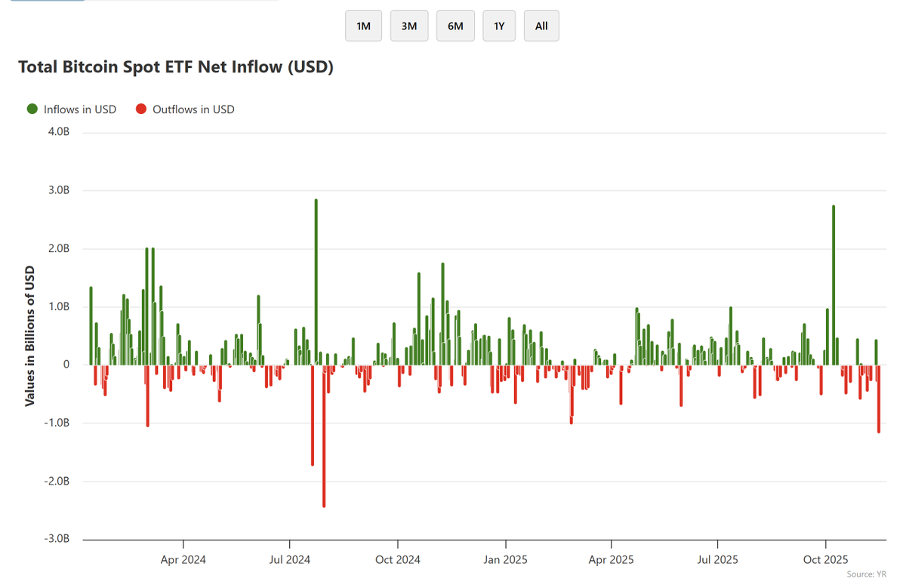906x588 pixels.
Task: Choose the 6M time range
Action: click(455, 26)
